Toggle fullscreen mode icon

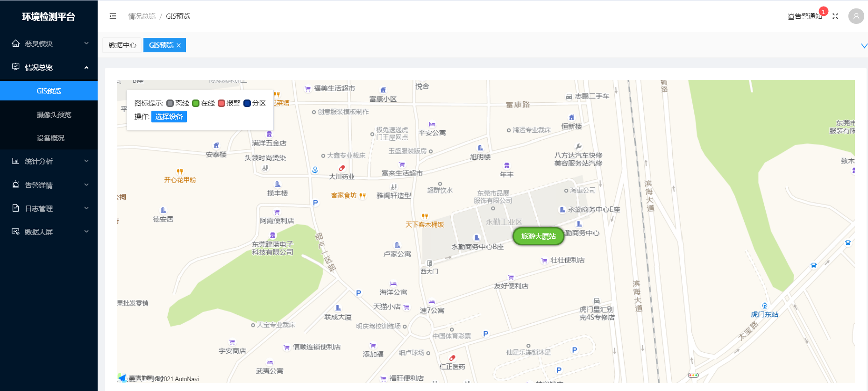[x=835, y=16]
